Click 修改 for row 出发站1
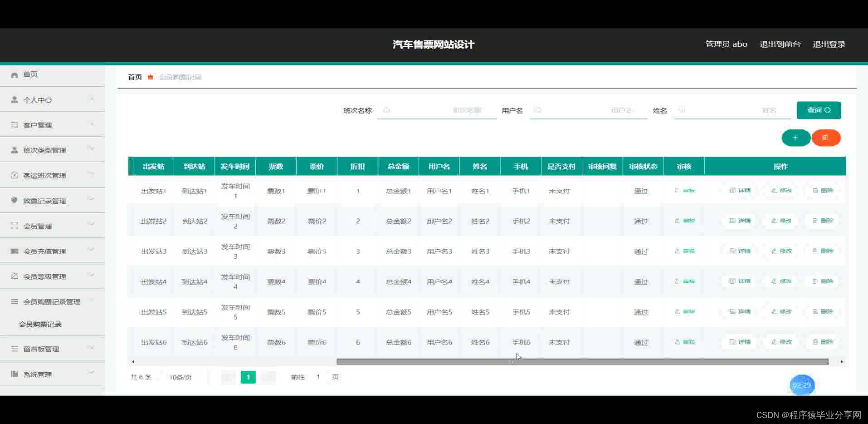The width and height of the screenshot is (868, 424). click(x=781, y=191)
